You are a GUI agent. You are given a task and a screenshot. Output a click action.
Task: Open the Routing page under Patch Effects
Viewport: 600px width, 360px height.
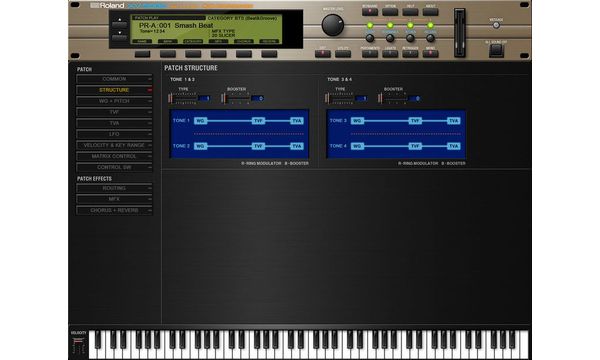[x=114, y=188]
